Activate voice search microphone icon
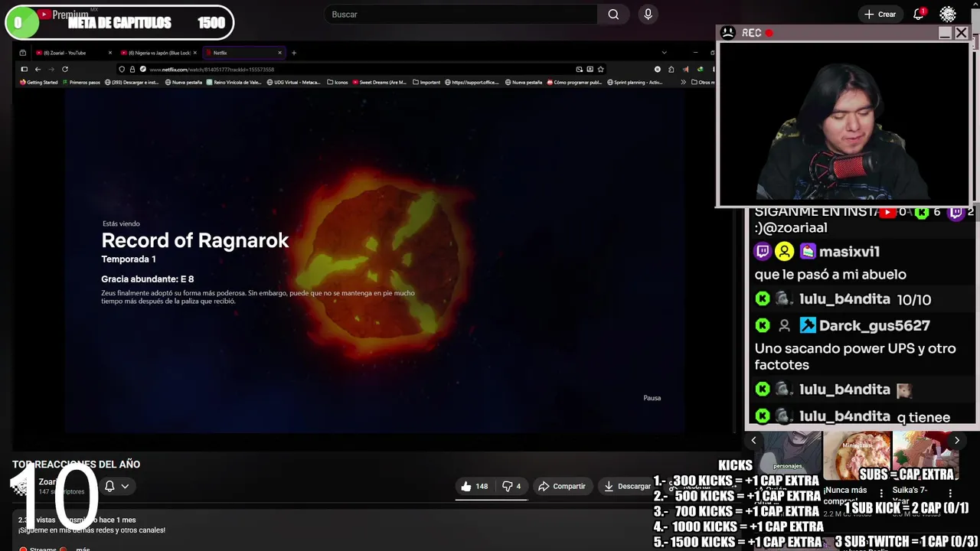 [648, 15]
